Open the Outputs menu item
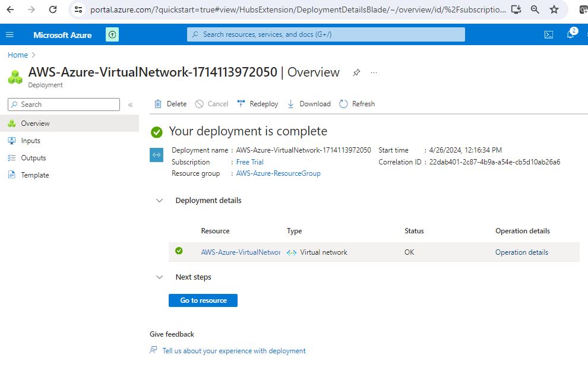 click(x=33, y=158)
